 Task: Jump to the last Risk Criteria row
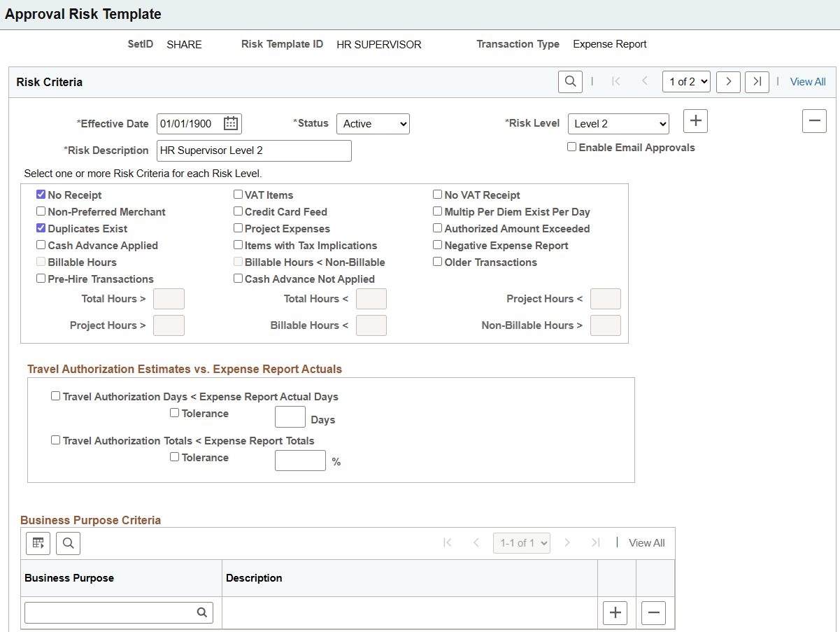coord(757,81)
